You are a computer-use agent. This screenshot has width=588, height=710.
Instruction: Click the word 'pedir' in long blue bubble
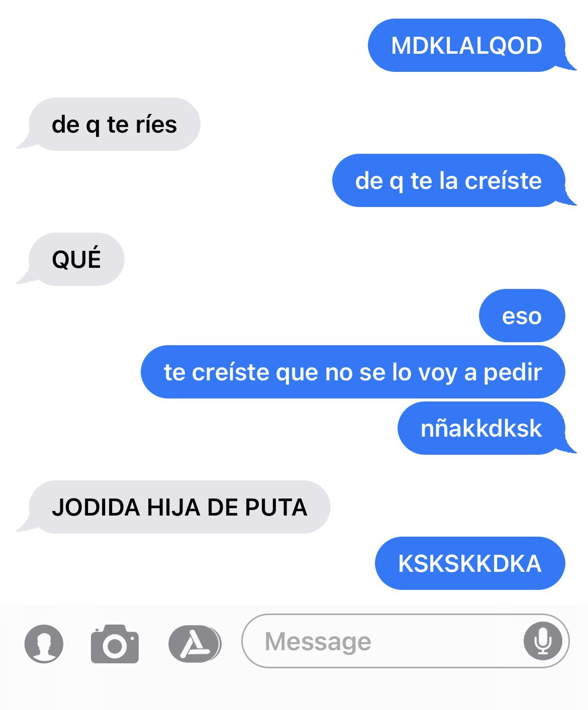[513, 372]
